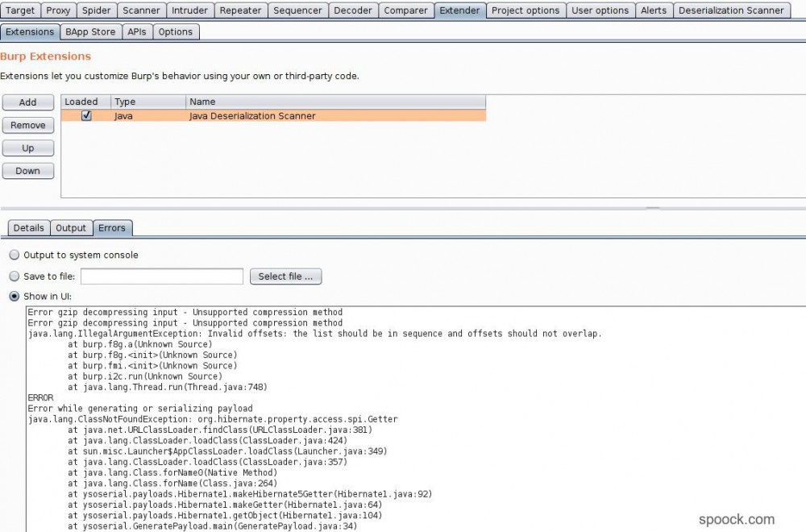The width and height of the screenshot is (806, 532).
Task: Open the Decoder tab
Action: pos(353,10)
